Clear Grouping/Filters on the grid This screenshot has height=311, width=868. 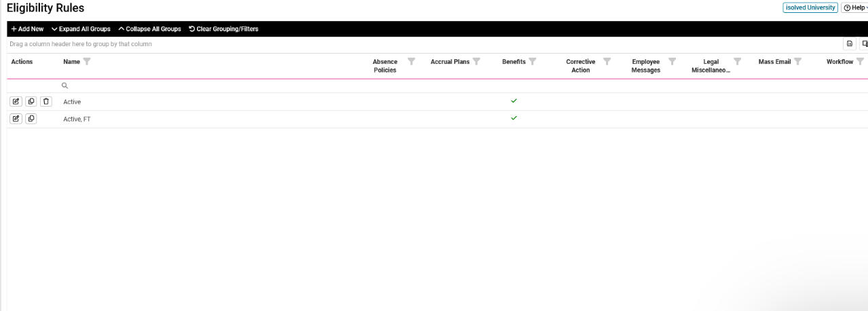click(x=223, y=29)
